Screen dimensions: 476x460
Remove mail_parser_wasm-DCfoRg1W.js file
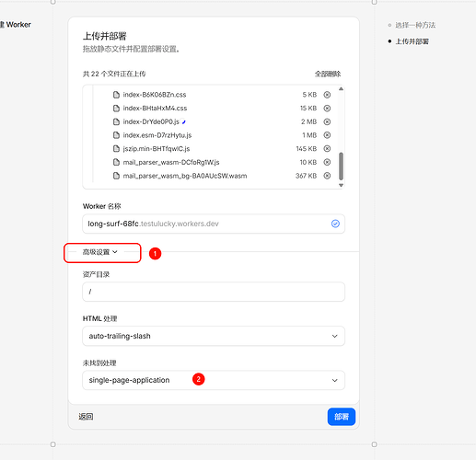click(327, 162)
